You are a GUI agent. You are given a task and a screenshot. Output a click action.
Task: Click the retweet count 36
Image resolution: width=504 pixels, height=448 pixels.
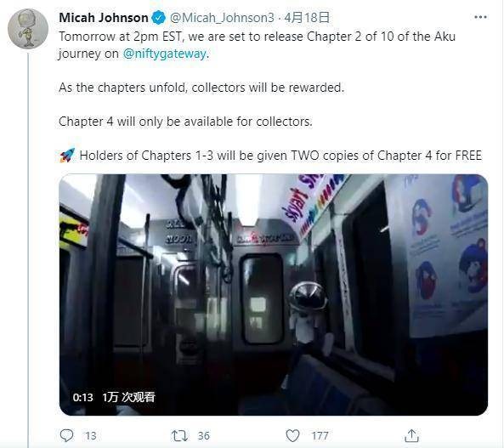point(203,436)
